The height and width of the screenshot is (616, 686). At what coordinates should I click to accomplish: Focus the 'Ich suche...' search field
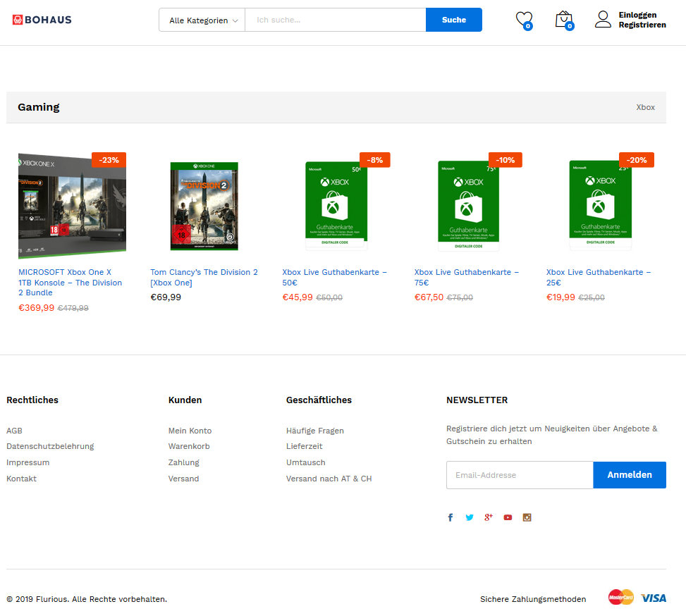pos(336,20)
